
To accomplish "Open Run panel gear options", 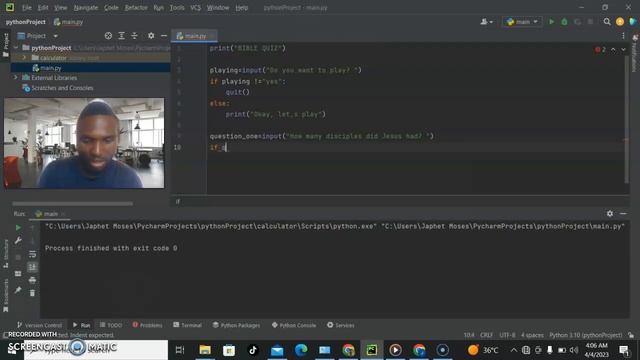I will pyautogui.click(x=610, y=213).
